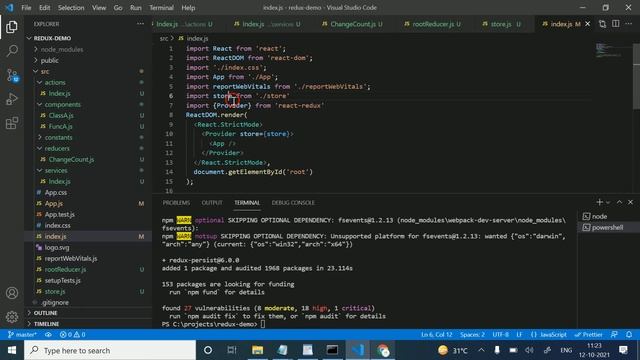Close the active index.js editor tab
640x360 pixels.
tap(588, 24)
